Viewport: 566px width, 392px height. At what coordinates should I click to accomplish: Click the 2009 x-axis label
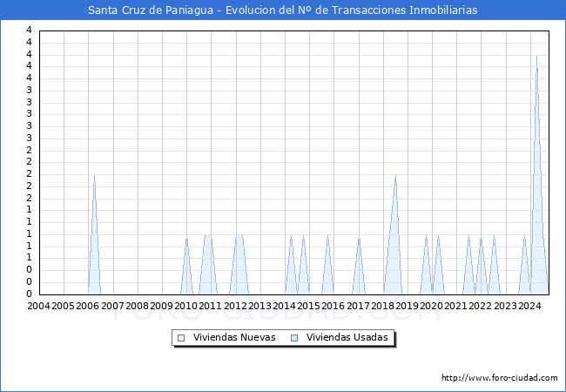click(161, 306)
